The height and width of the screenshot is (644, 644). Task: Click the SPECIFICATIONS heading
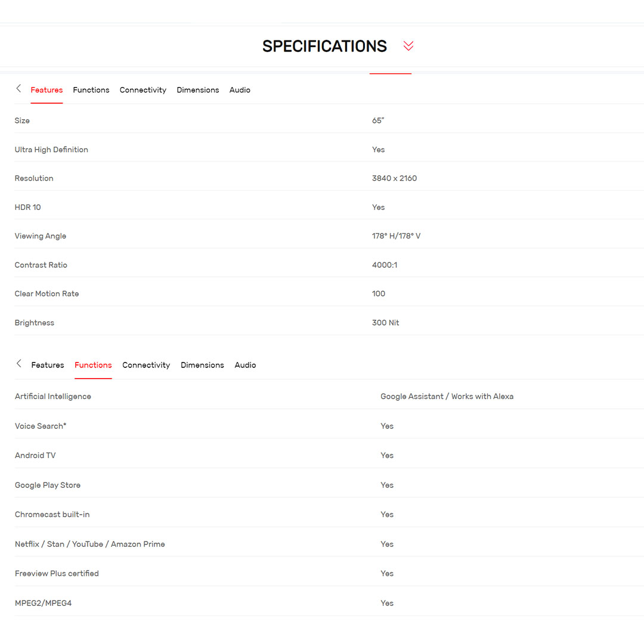(x=324, y=46)
